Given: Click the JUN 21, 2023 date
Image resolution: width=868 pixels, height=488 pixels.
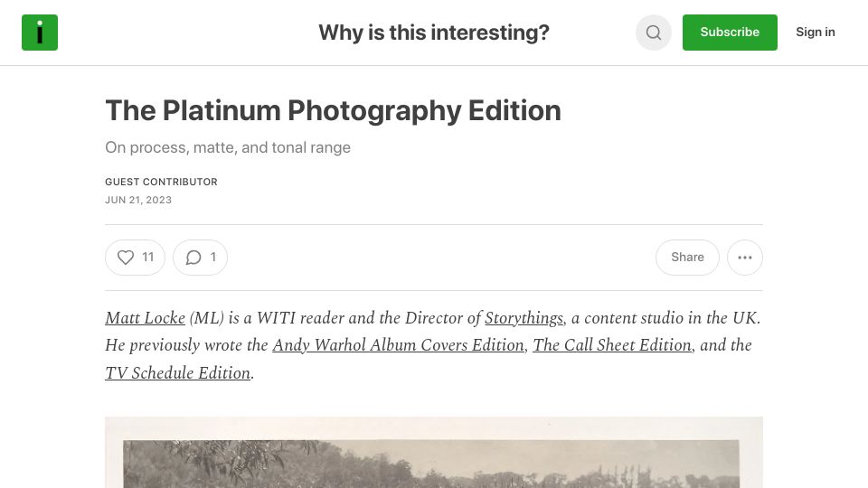Looking at the screenshot, I should point(138,200).
